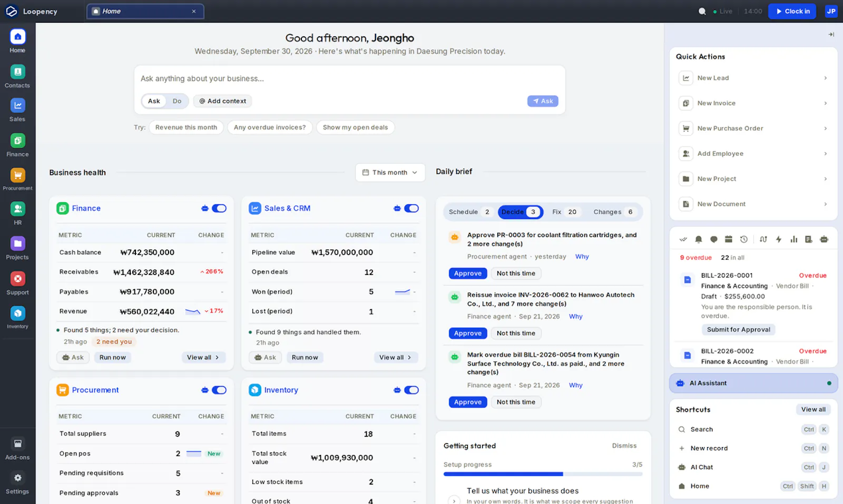
Task: Open the This month period dropdown
Action: [x=390, y=173]
